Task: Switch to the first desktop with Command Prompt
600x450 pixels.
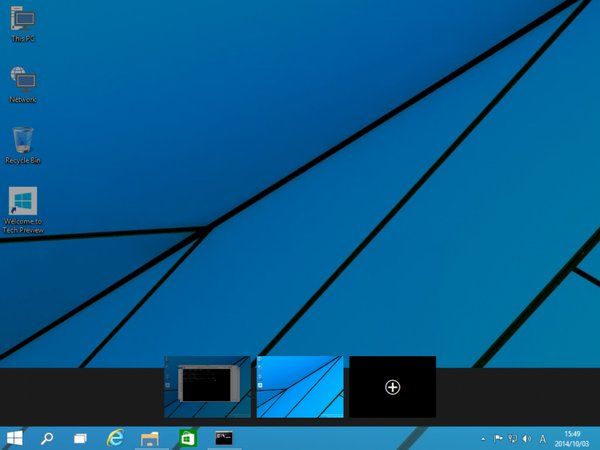Action: pyautogui.click(x=207, y=387)
